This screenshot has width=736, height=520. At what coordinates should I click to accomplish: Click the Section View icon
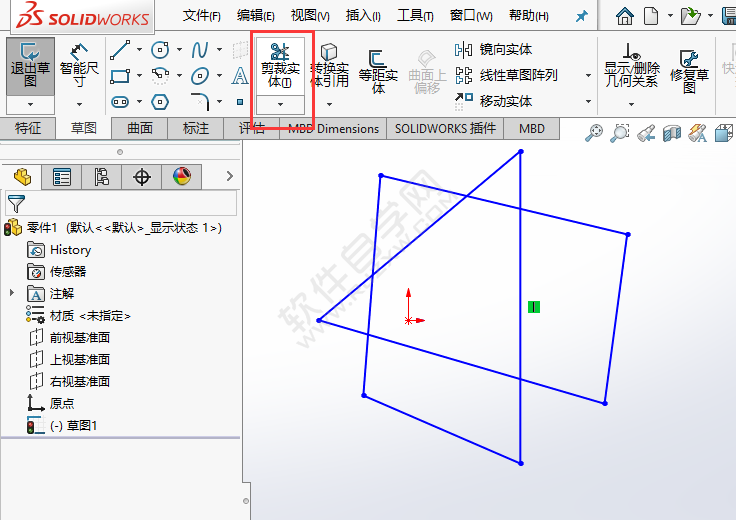(x=672, y=133)
